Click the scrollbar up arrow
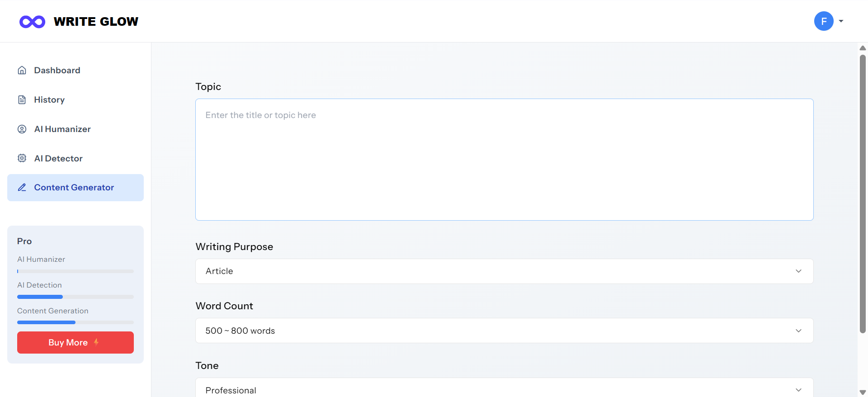The image size is (868, 397). tap(863, 48)
